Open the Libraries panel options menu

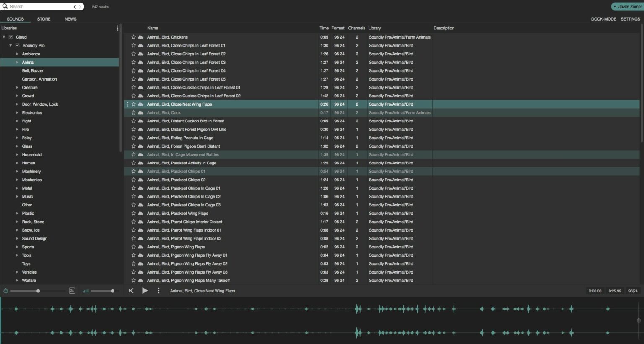click(x=117, y=28)
